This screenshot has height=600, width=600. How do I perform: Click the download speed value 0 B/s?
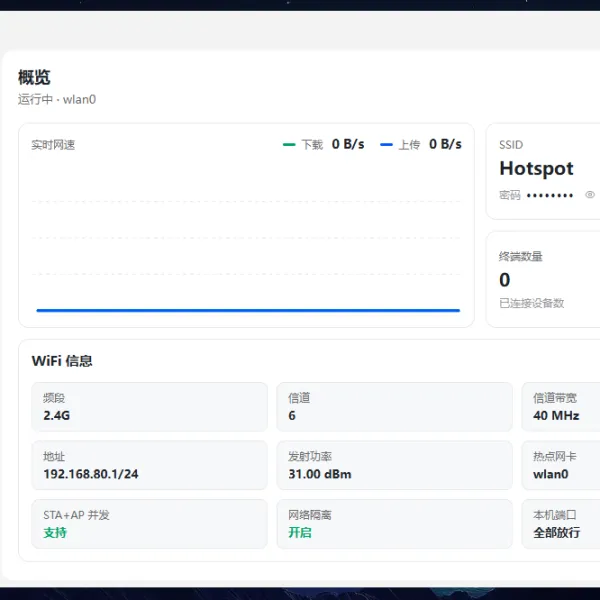348,144
